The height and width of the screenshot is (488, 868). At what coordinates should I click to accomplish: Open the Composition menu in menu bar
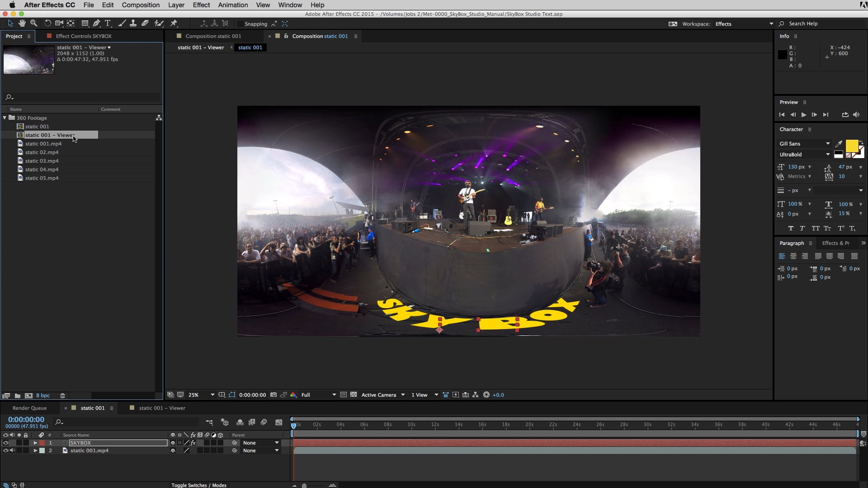point(140,5)
